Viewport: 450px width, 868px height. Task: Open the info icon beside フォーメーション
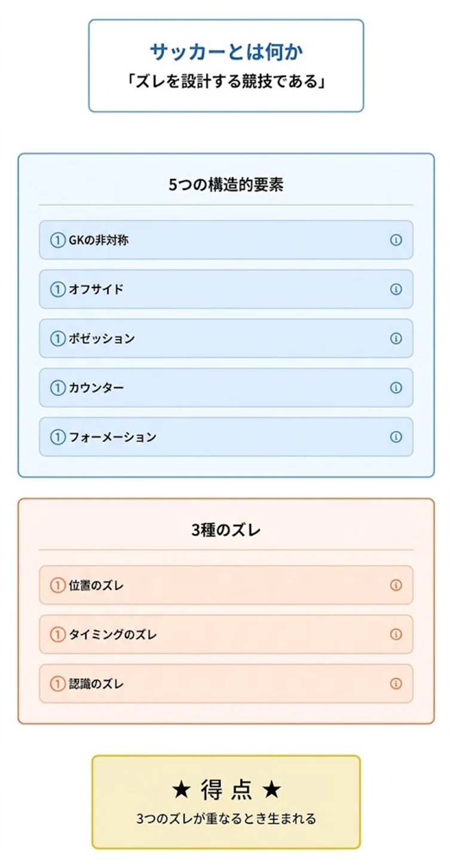click(396, 437)
